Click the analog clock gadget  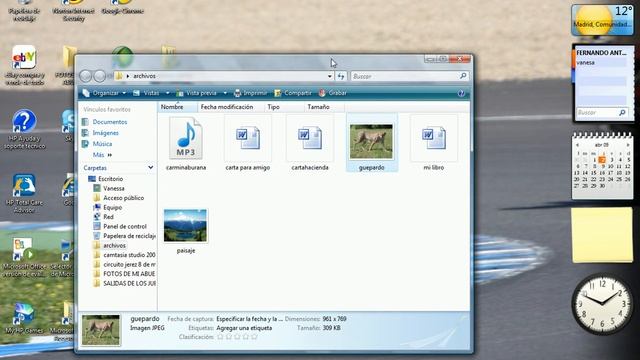(602, 304)
